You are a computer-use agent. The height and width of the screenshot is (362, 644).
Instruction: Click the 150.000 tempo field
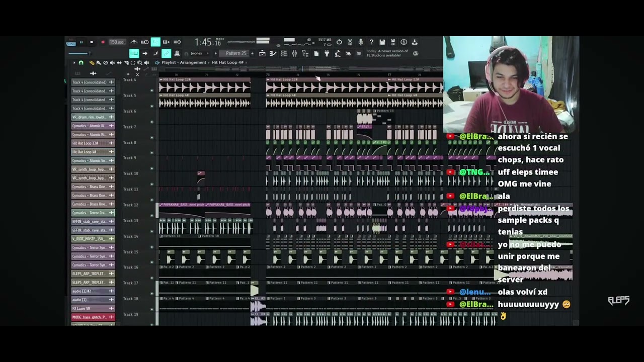pyautogui.click(x=117, y=42)
